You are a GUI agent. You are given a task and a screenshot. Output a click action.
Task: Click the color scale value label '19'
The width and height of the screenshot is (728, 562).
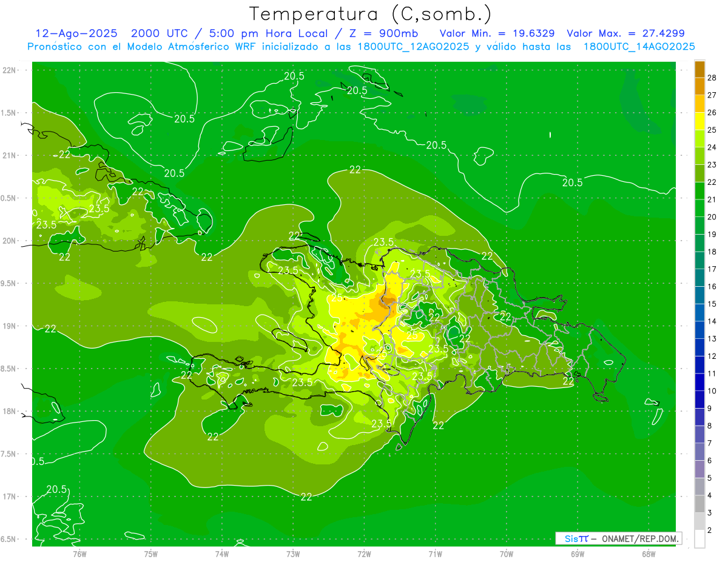pos(712,234)
